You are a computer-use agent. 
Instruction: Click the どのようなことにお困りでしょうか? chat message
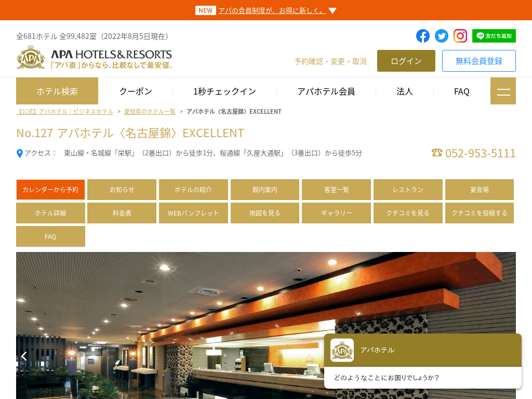pyautogui.click(x=387, y=378)
